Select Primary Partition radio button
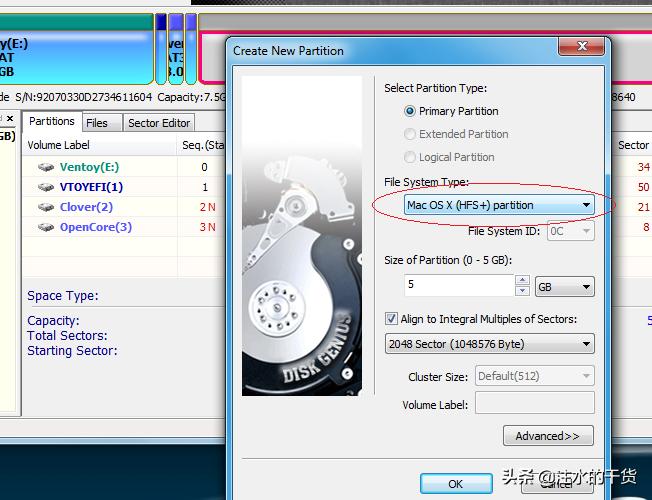Screen dimensions: 652x500 (410, 111)
